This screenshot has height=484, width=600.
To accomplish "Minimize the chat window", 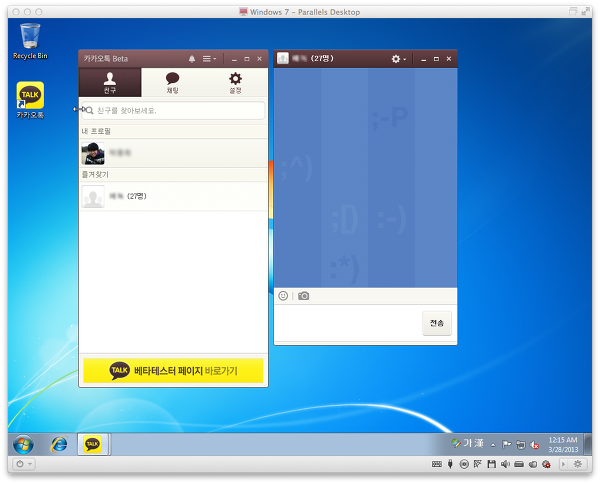I will point(424,59).
